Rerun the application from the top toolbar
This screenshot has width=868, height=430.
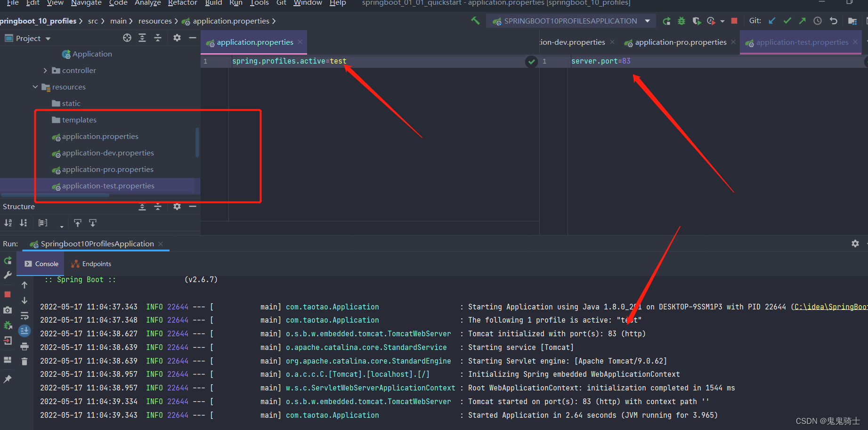tap(666, 21)
